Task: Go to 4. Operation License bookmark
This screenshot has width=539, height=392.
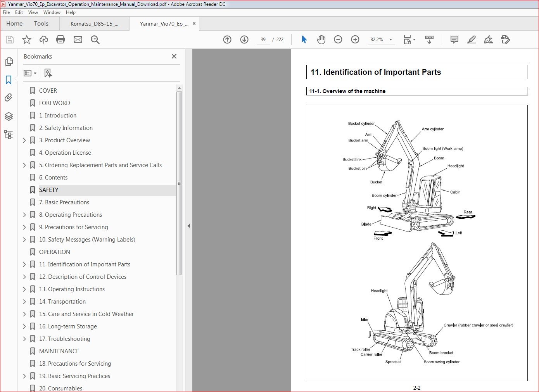Action: coord(65,153)
